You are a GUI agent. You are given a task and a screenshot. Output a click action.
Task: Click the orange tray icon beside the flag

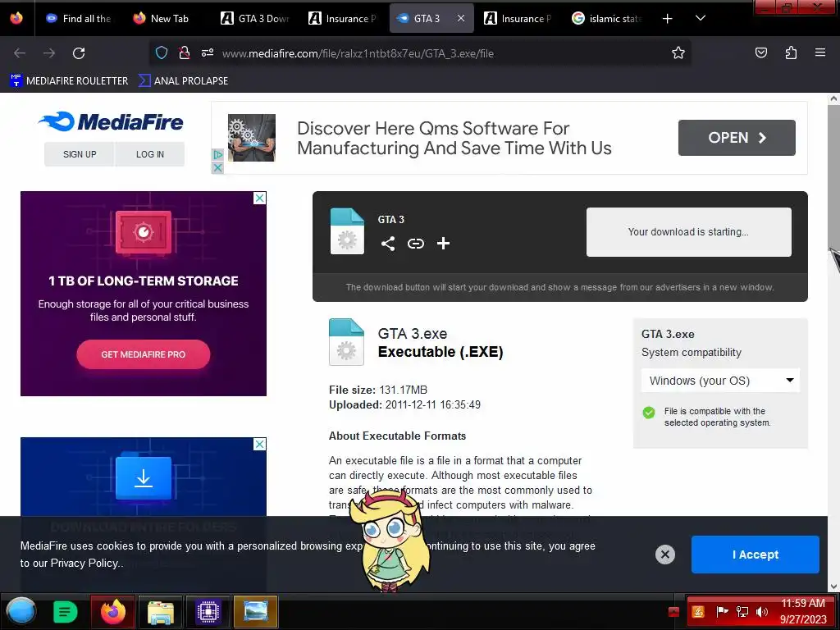pos(698,611)
